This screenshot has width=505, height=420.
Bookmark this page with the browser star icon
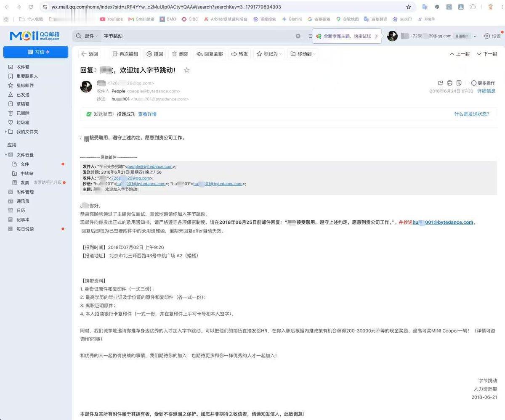[408, 7]
